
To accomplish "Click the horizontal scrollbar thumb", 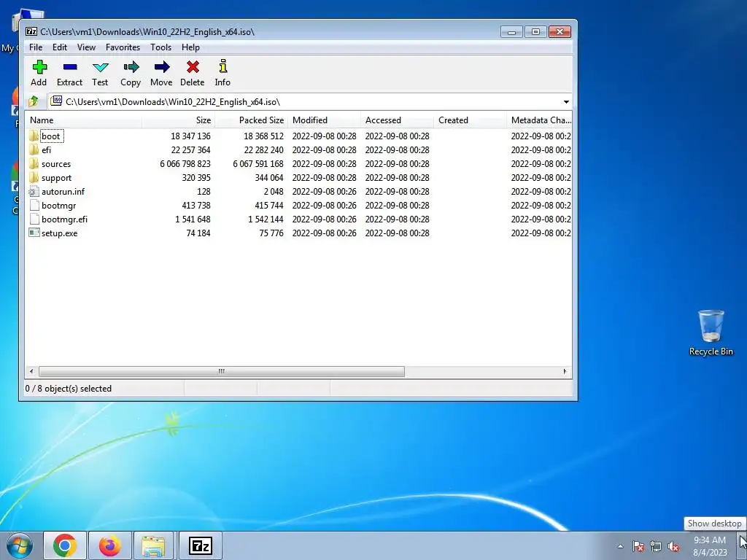I will (222, 371).
